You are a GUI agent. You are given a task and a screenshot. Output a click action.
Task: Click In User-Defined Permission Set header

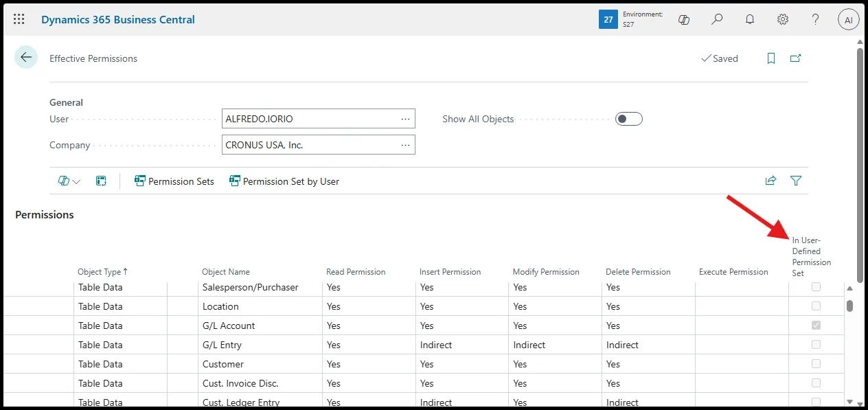point(811,257)
